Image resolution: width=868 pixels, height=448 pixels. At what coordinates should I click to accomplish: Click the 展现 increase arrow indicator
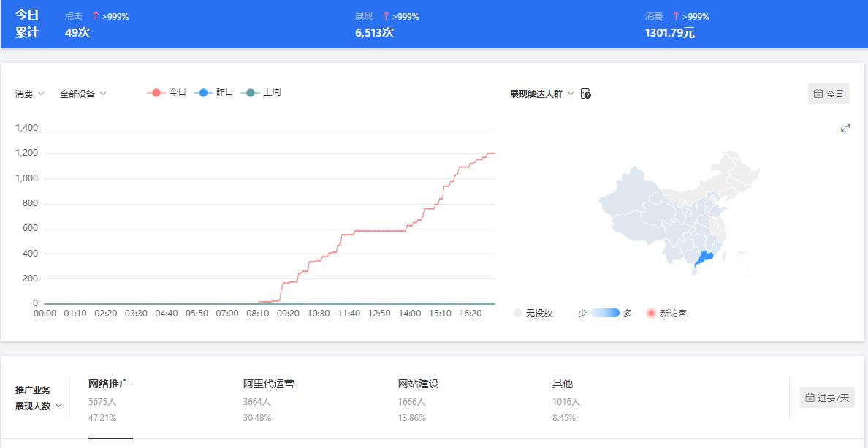[387, 15]
